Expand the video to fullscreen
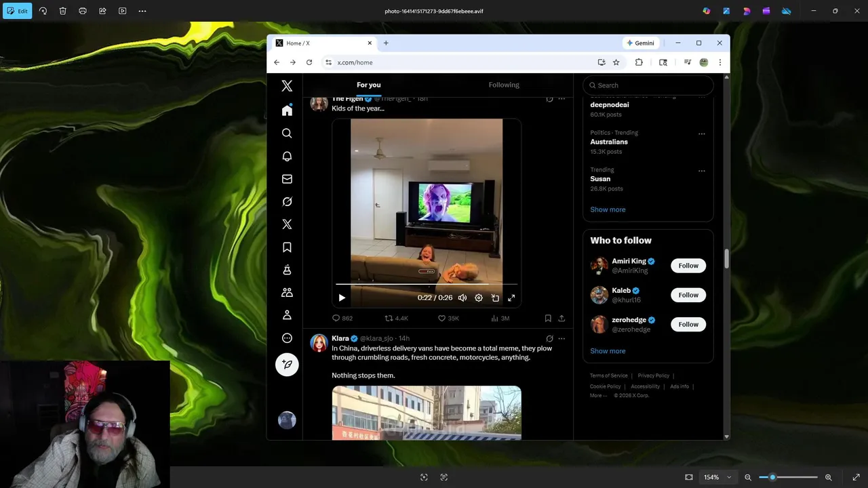Viewport: 868px width, 488px height. 511,298
